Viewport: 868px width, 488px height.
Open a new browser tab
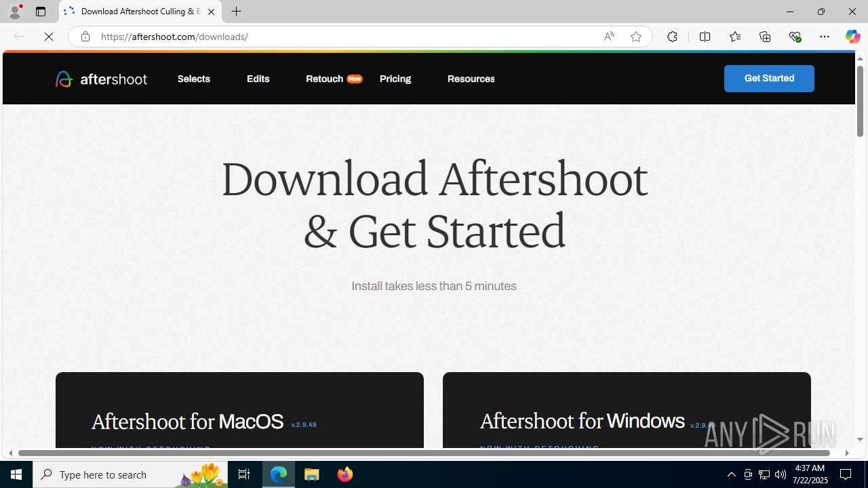pyautogui.click(x=236, y=12)
